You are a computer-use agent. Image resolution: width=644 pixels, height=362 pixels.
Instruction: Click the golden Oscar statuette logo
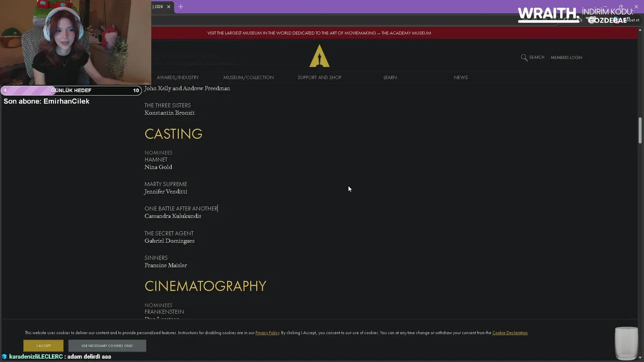[319, 56]
